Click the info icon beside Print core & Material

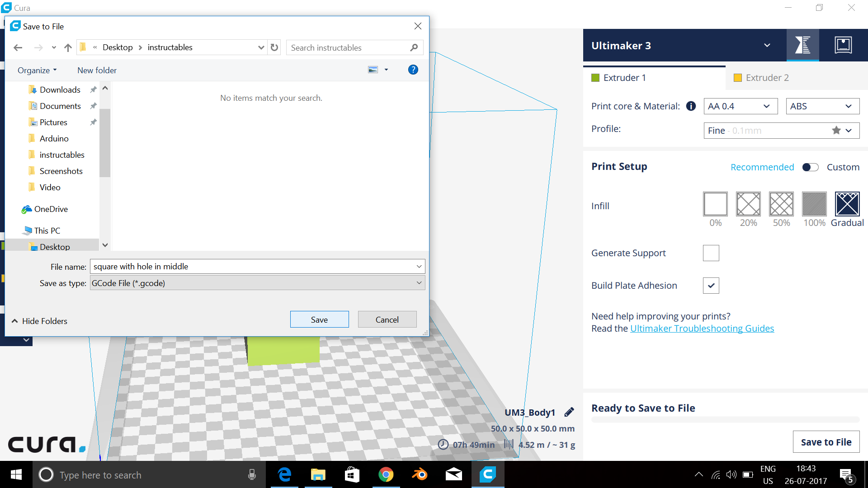pos(691,106)
